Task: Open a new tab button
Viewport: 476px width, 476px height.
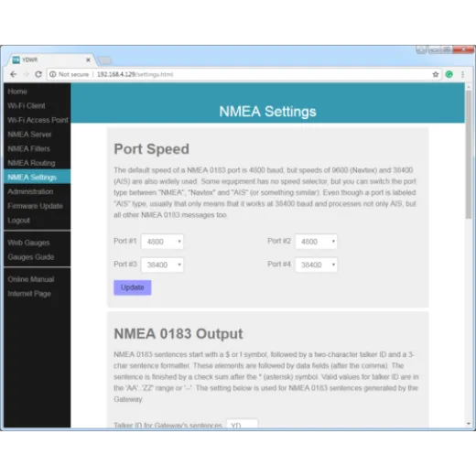Action: pyautogui.click(x=105, y=60)
